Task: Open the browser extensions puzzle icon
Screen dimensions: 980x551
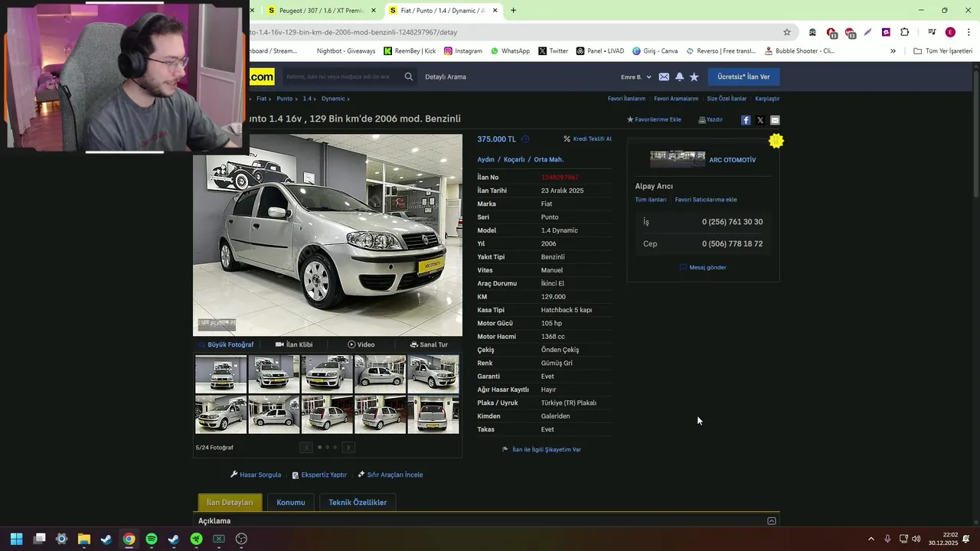Action: pyautogui.click(x=905, y=32)
